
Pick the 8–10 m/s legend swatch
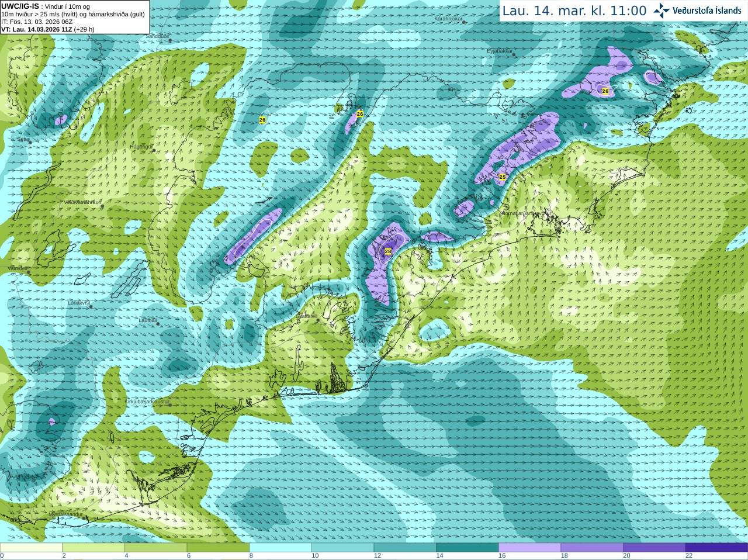pyautogui.click(x=280, y=548)
